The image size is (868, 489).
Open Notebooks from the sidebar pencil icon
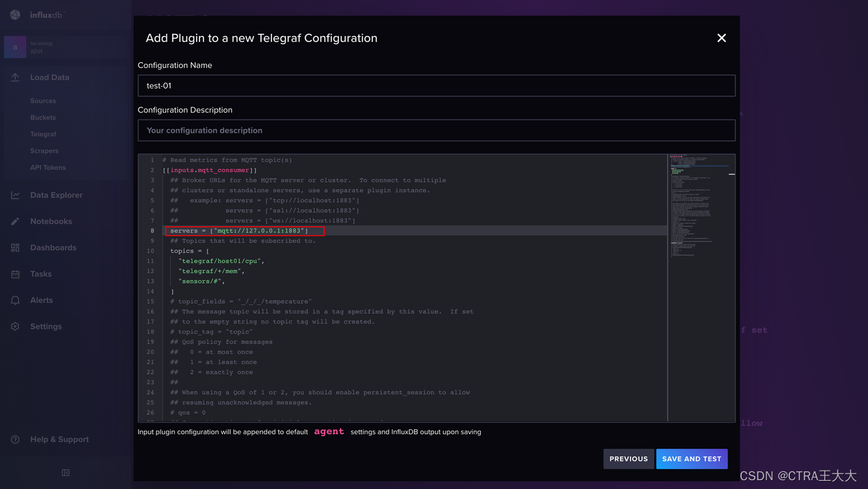coord(15,221)
